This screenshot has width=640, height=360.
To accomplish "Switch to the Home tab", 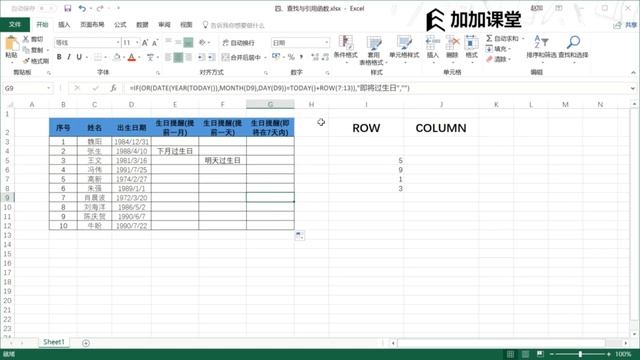I will tap(42, 25).
